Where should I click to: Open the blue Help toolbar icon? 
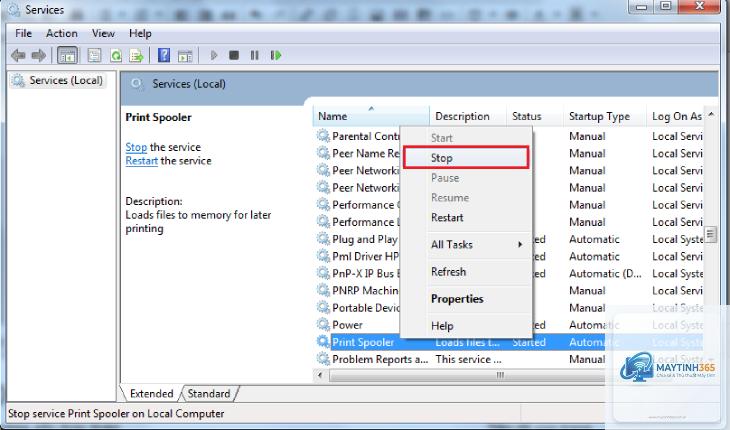click(164, 55)
